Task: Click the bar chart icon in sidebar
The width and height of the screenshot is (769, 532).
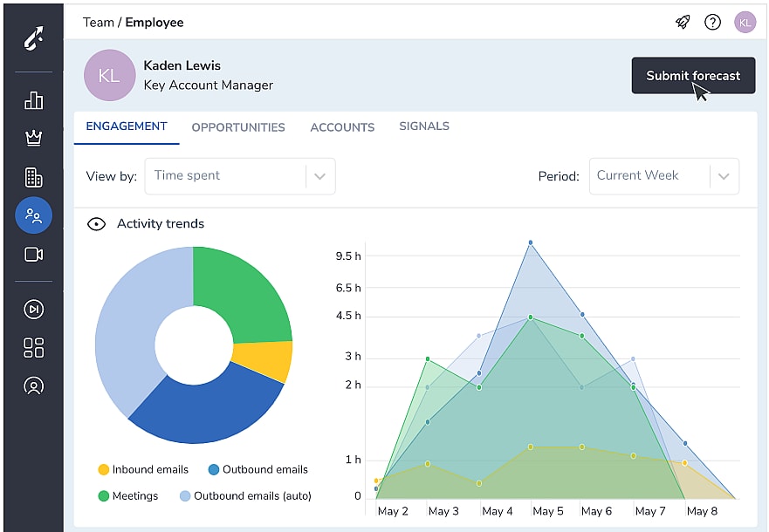Action: tap(33, 100)
